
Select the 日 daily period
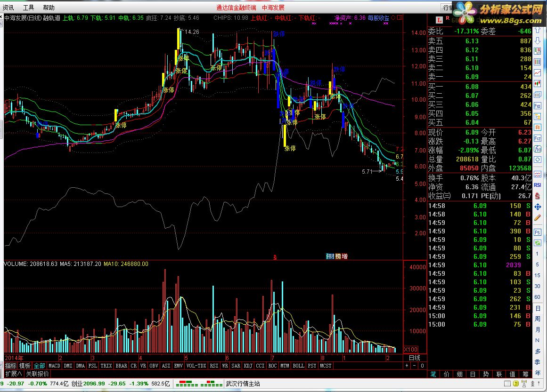coord(538,308)
